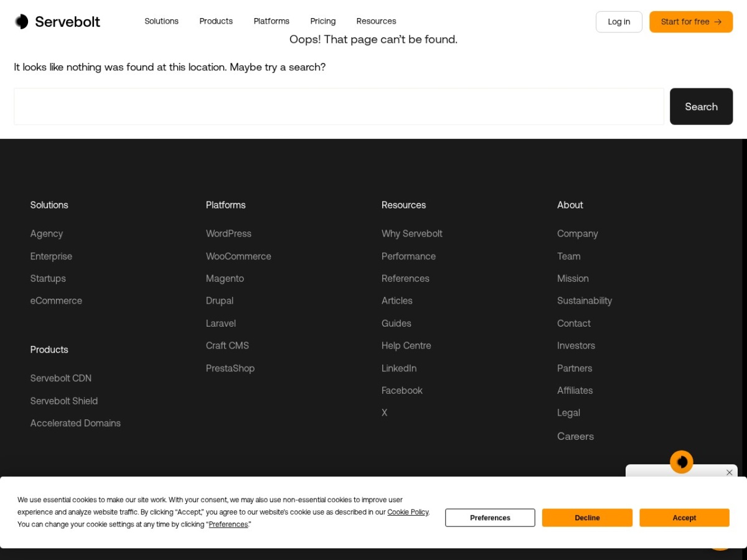Open Servebolt CDN footer link
The width and height of the screenshot is (747, 560).
click(x=61, y=378)
